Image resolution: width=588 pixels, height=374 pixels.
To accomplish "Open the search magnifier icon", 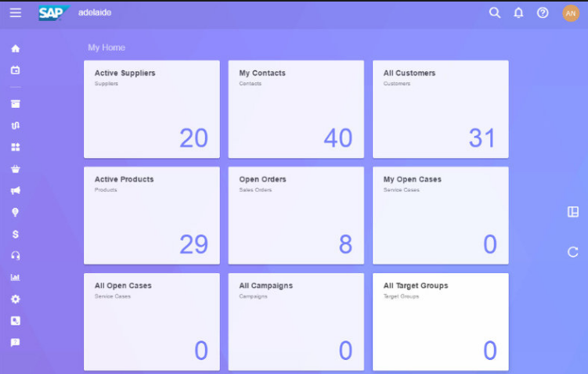I will point(495,13).
